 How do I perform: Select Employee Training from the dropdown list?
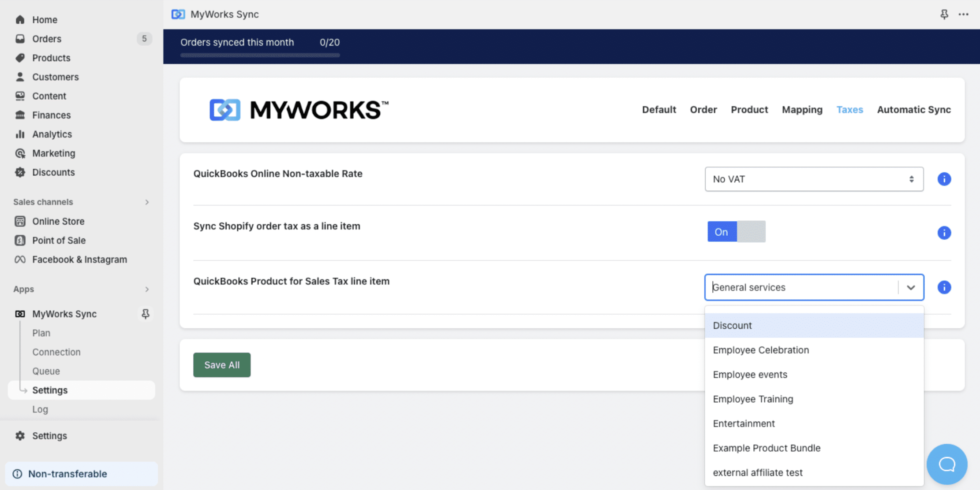click(753, 399)
